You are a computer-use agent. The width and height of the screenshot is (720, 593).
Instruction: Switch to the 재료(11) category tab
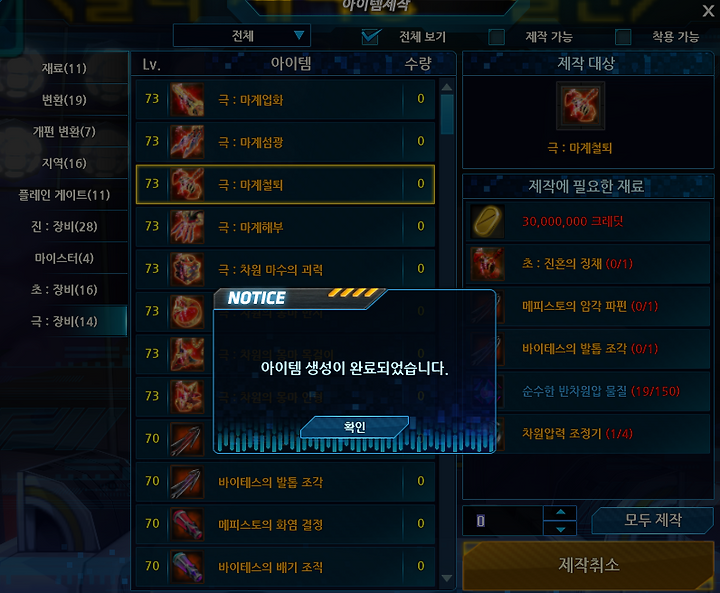[x=64, y=68]
